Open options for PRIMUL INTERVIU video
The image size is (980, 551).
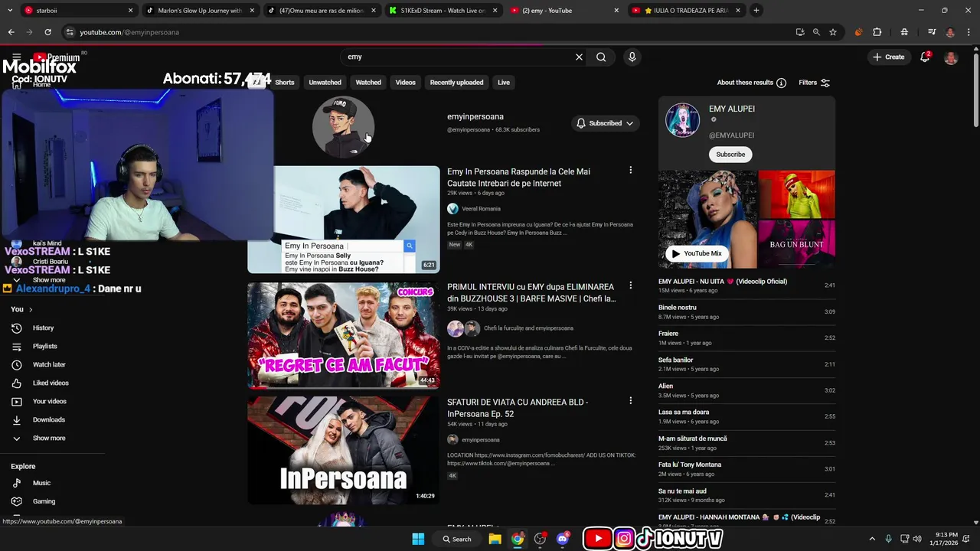click(x=630, y=285)
